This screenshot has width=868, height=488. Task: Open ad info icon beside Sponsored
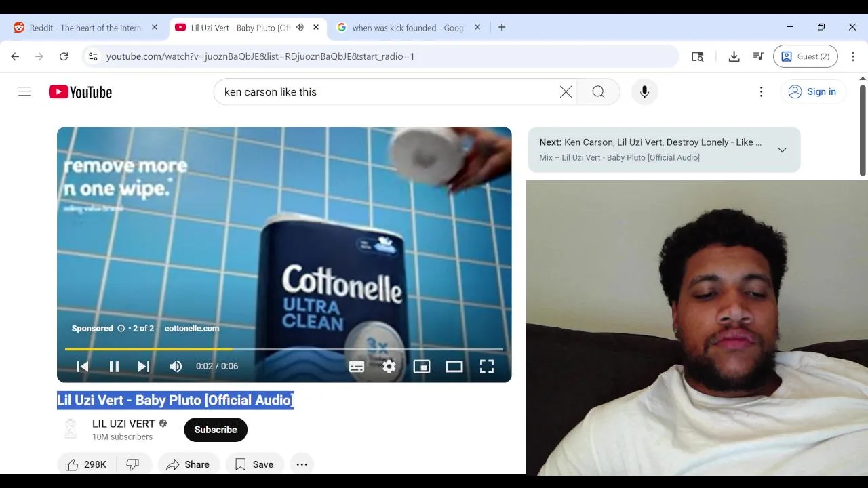(121, 328)
